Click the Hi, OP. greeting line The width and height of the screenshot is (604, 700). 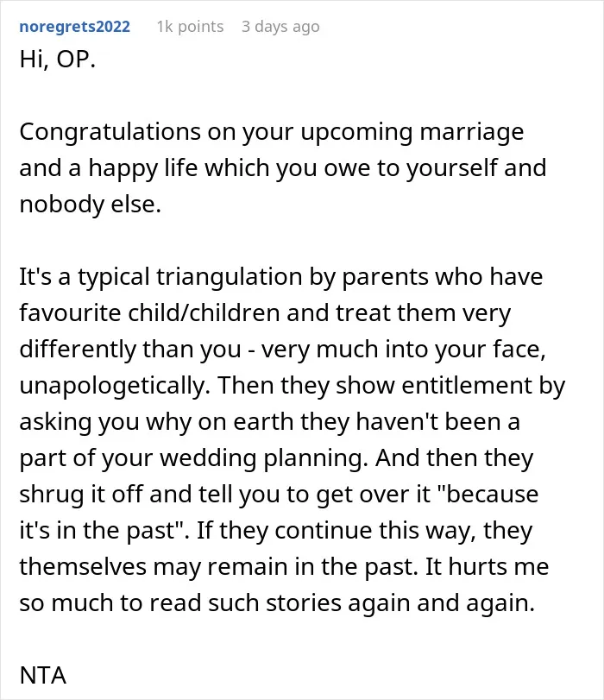[x=57, y=59]
